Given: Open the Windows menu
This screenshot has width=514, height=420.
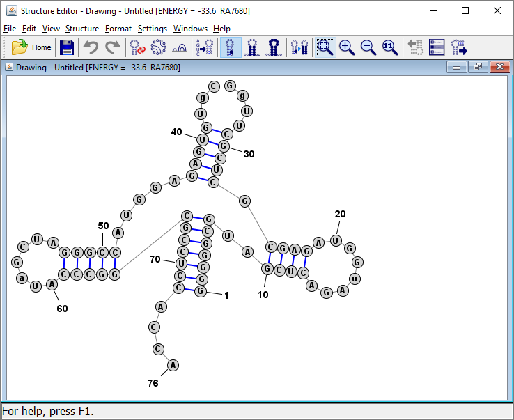Looking at the screenshot, I should [190, 29].
